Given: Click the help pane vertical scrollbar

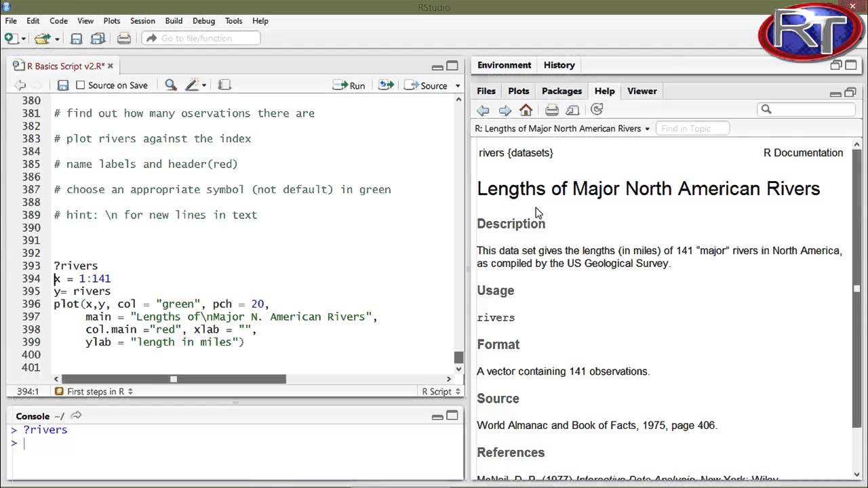Looking at the screenshot, I should click(x=856, y=289).
